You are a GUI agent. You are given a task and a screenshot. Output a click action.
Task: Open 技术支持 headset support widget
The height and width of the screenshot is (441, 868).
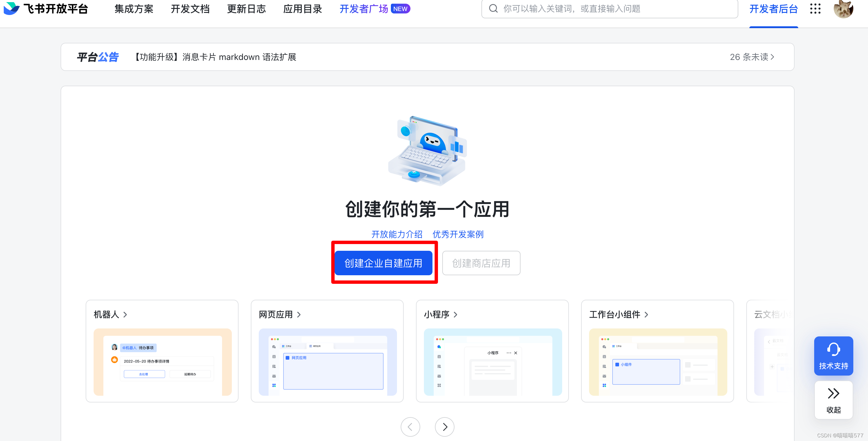click(833, 356)
